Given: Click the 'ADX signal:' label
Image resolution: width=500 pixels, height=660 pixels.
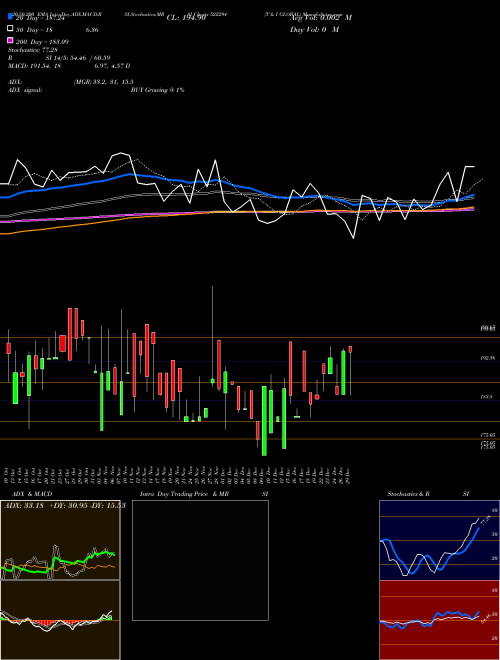Looking at the screenshot, I should click(25, 90).
